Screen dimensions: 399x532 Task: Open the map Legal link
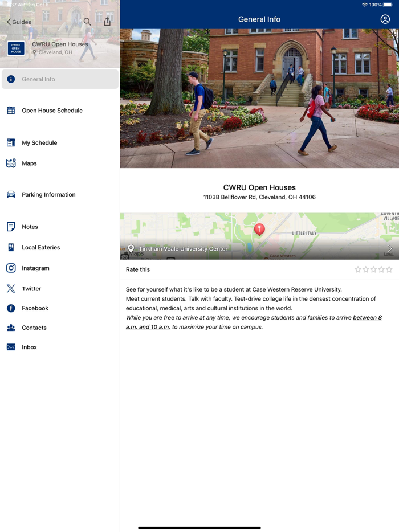(x=389, y=254)
